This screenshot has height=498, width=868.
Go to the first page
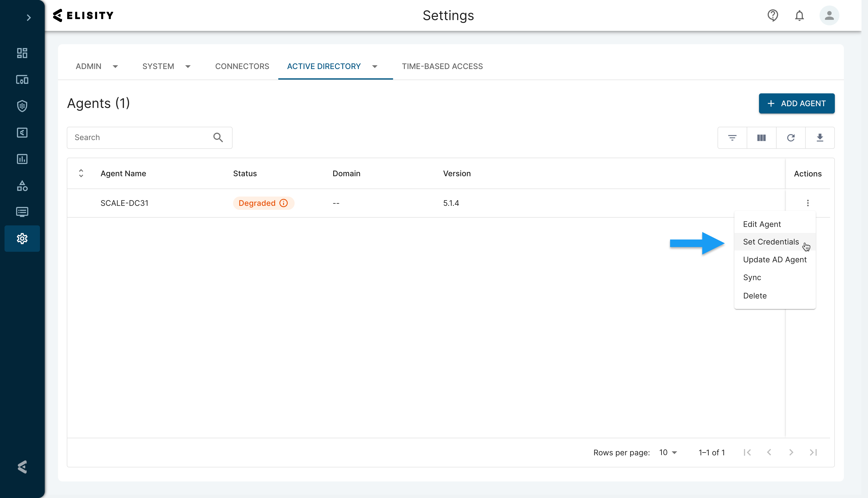pyautogui.click(x=747, y=453)
